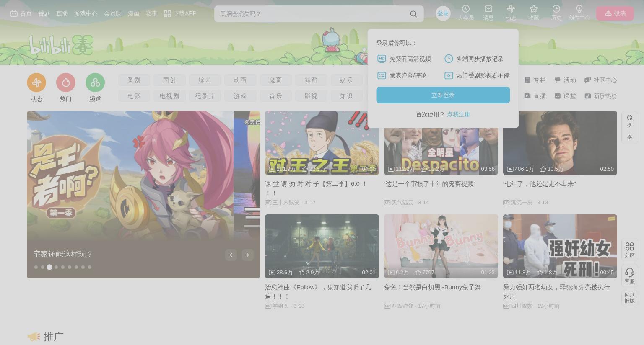This screenshot has height=345, width=644.
Task: Open 游戏中心 in top navigation
Action: point(86,13)
